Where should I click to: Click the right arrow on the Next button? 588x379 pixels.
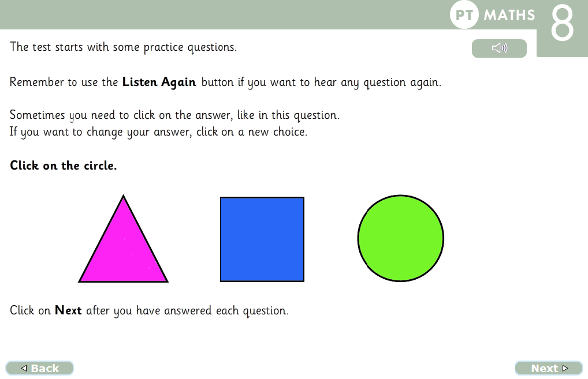point(565,368)
